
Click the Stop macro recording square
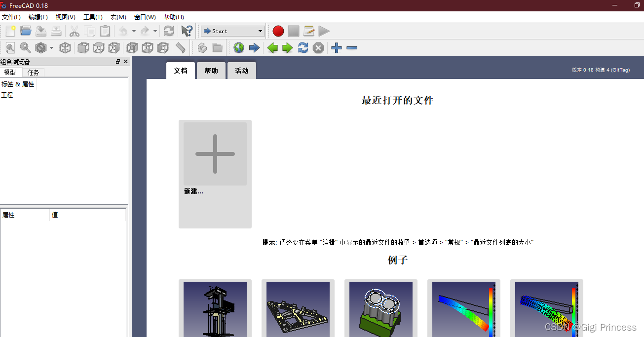[x=294, y=31]
